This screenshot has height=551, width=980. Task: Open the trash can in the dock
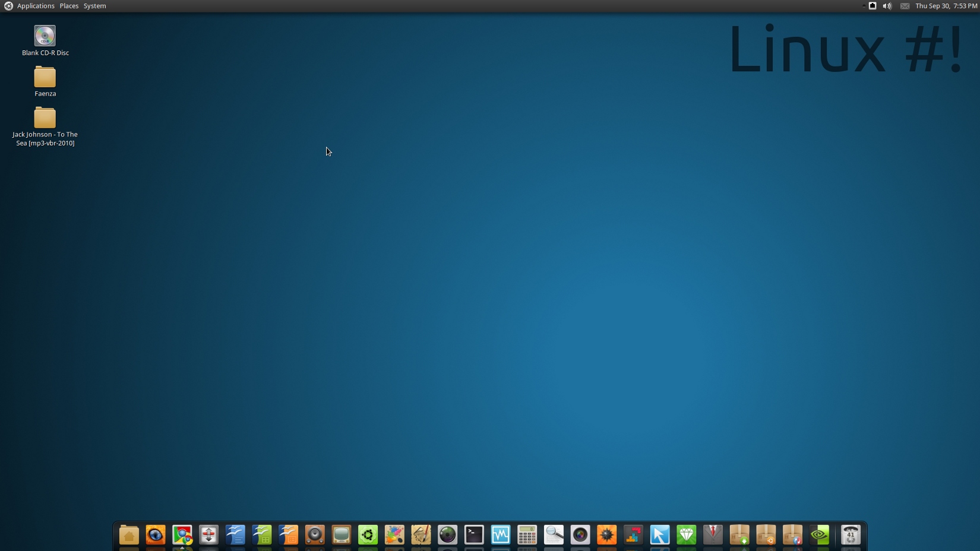[x=851, y=535]
